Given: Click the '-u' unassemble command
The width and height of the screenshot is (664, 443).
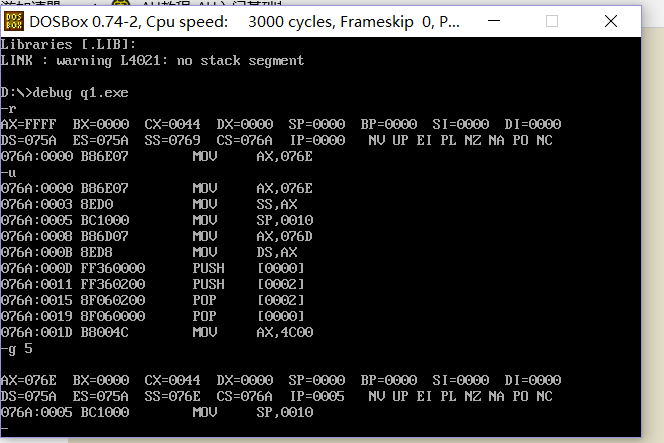Looking at the screenshot, I should click(8, 173).
